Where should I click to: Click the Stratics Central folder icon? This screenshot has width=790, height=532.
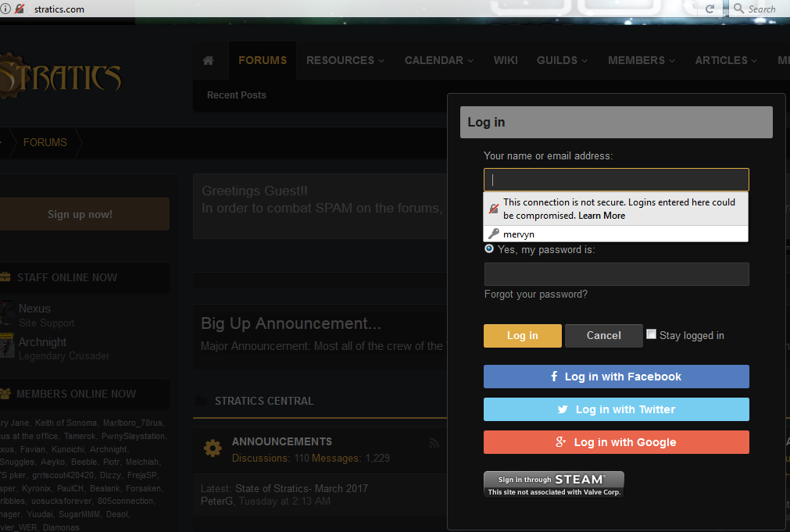coord(201,401)
